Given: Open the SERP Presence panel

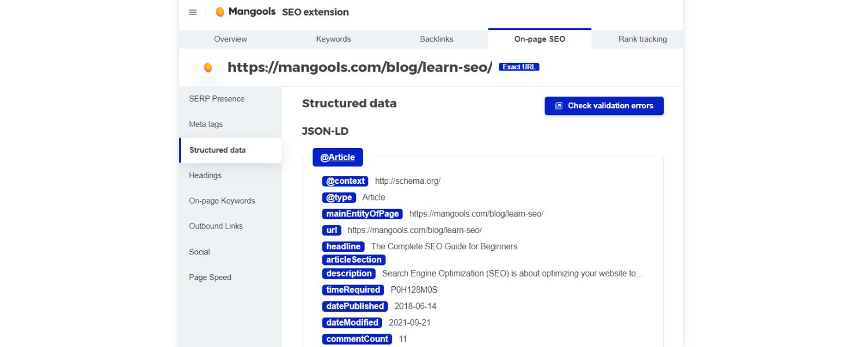Looking at the screenshot, I should point(216,98).
